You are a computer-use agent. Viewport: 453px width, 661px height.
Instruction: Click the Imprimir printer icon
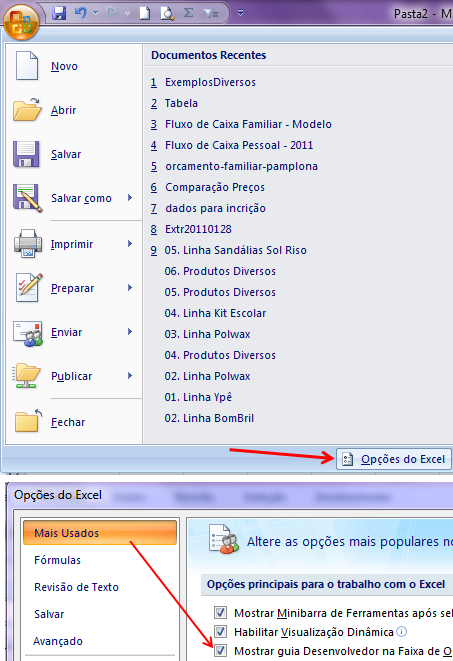point(28,244)
